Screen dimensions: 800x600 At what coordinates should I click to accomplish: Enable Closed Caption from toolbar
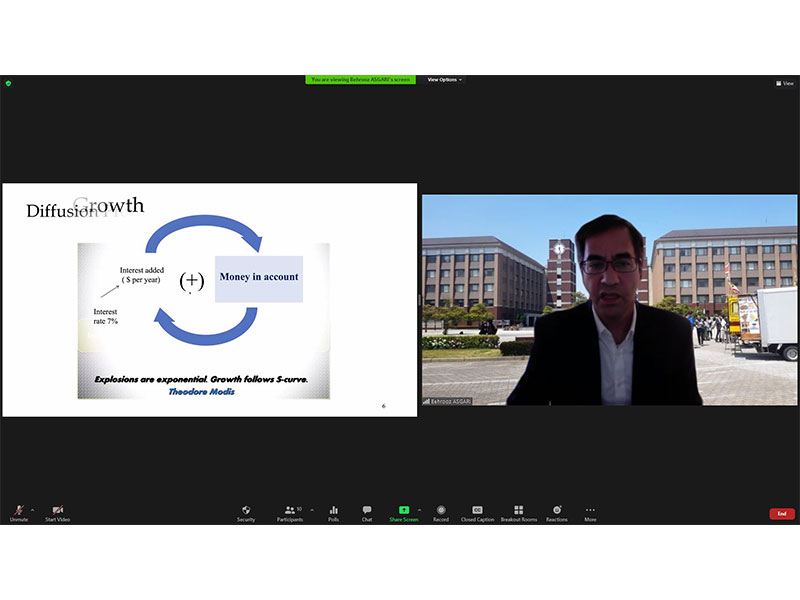click(477, 511)
